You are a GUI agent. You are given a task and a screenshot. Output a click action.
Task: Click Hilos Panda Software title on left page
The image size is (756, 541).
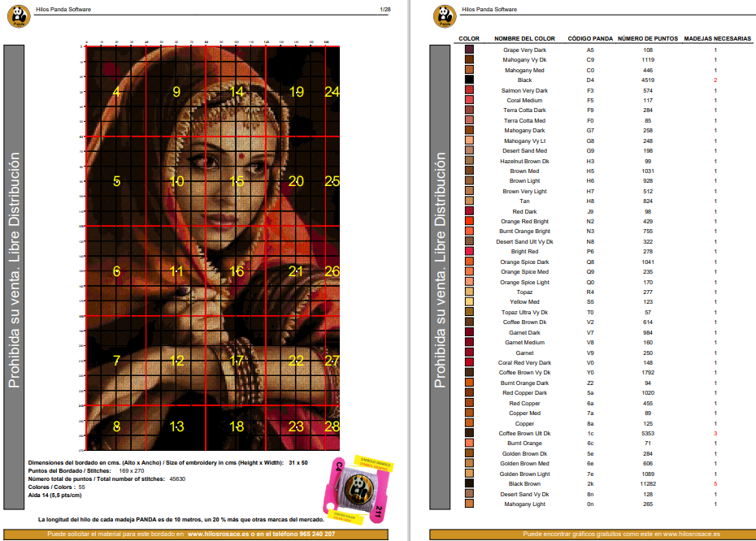click(x=63, y=9)
